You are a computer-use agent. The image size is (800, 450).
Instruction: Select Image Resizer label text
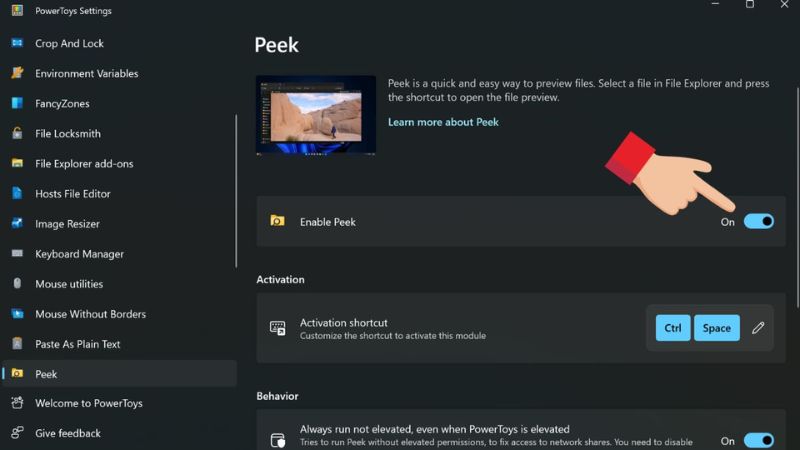coord(67,224)
